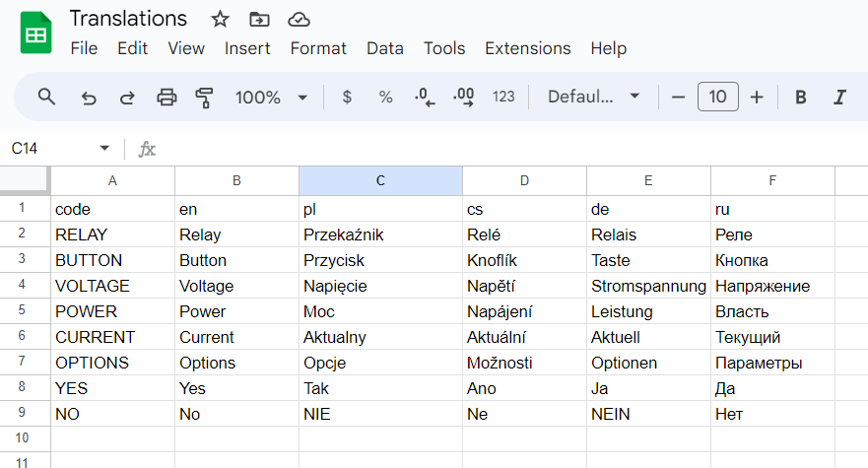Expand the name box dropdown arrow
Screen dimensions: 868x468
point(104,148)
